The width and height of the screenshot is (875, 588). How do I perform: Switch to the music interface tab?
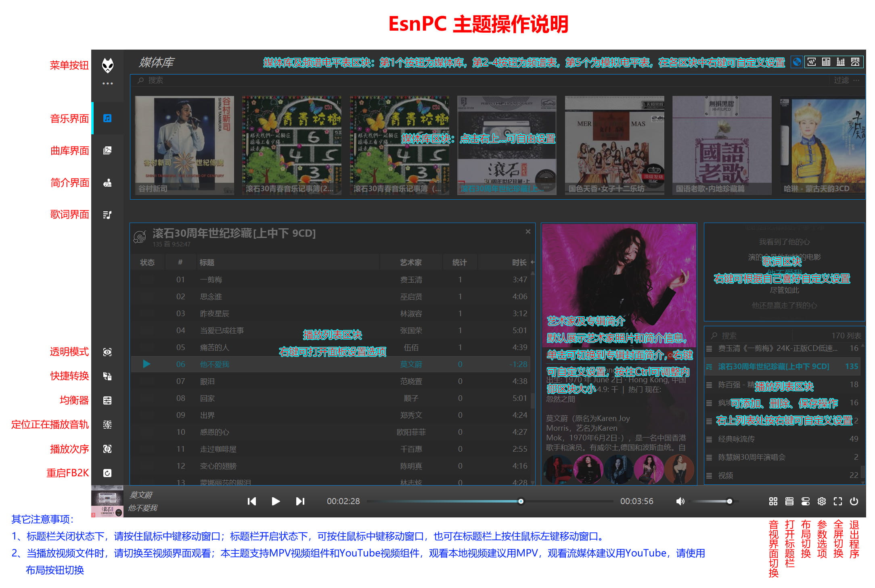coord(107,118)
